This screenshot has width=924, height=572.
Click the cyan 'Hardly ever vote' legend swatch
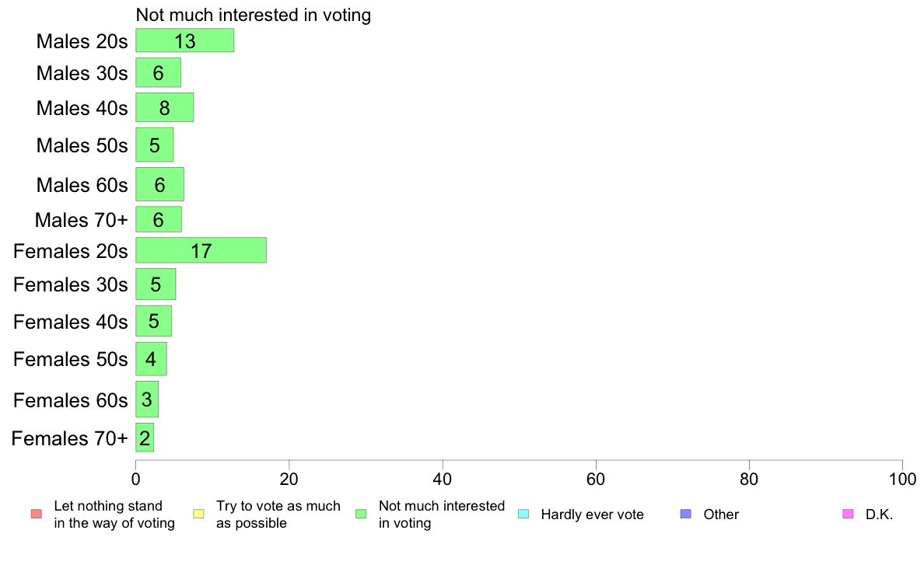[523, 514]
